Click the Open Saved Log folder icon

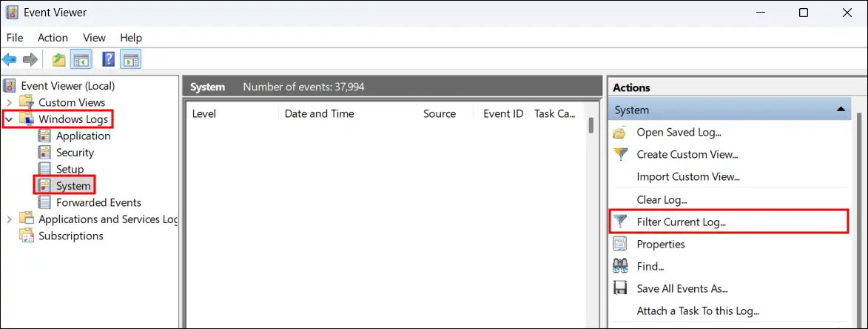pos(621,133)
